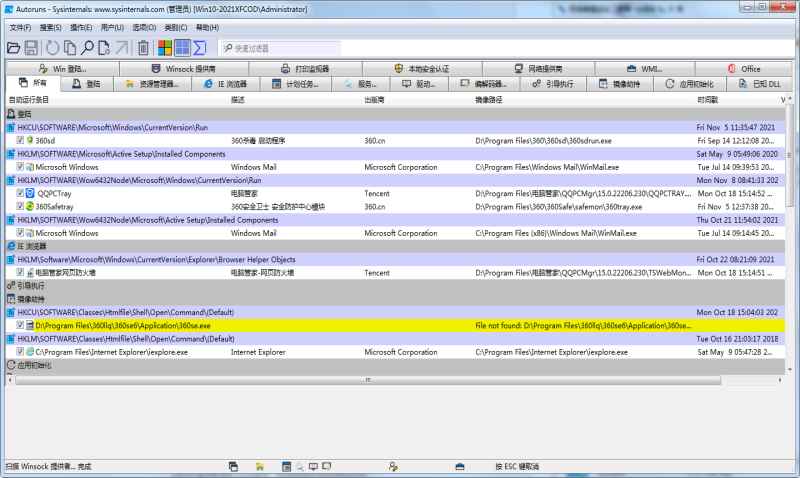Click D:\Program Files\360\360sd\360sdrun.exe path cell
The height and width of the screenshot is (478, 800).
pos(543,140)
